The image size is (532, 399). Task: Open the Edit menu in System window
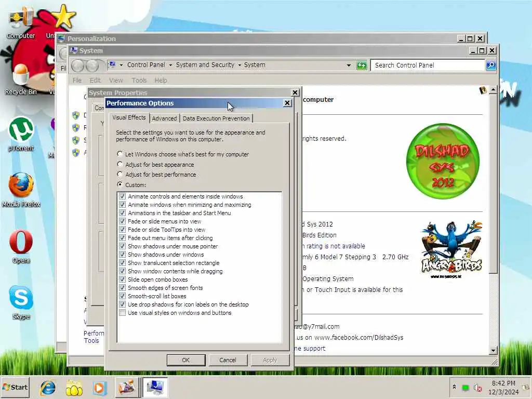tap(95, 81)
